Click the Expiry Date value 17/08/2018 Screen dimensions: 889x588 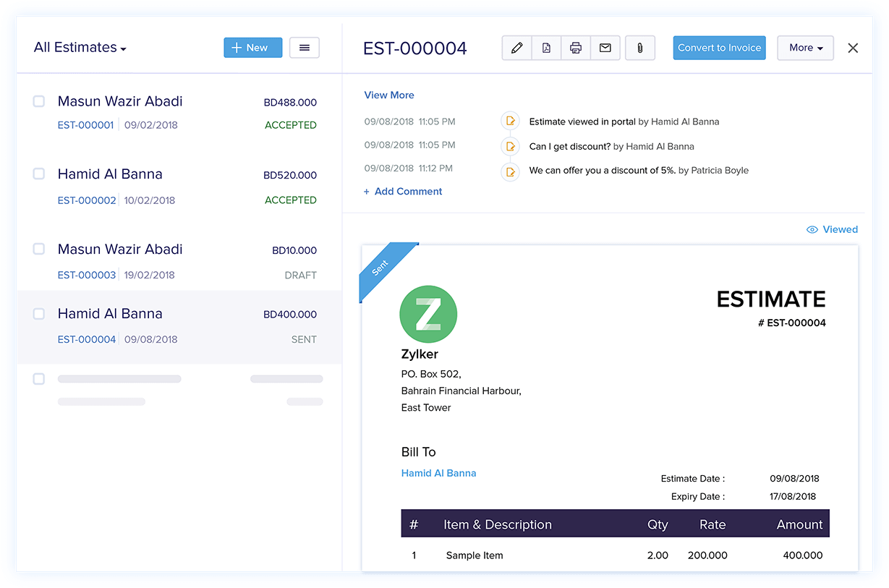(x=793, y=496)
